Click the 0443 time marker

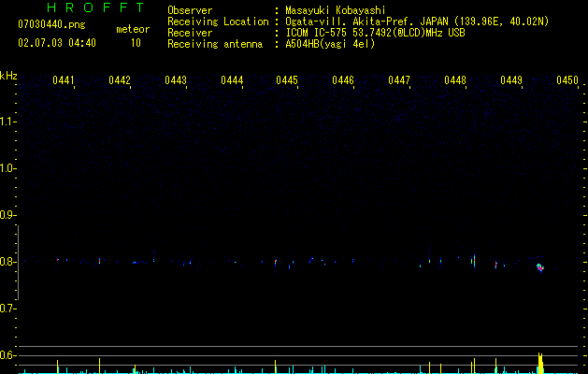pos(176,80)
